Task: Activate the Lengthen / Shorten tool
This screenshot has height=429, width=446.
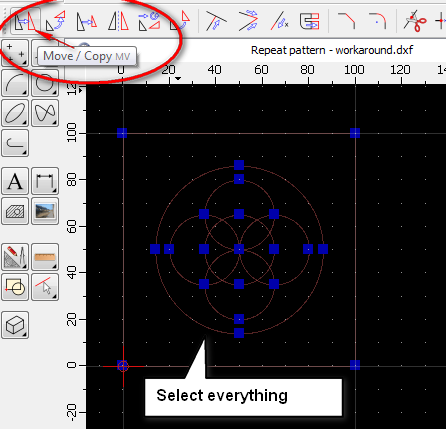Action: (279, 21)
